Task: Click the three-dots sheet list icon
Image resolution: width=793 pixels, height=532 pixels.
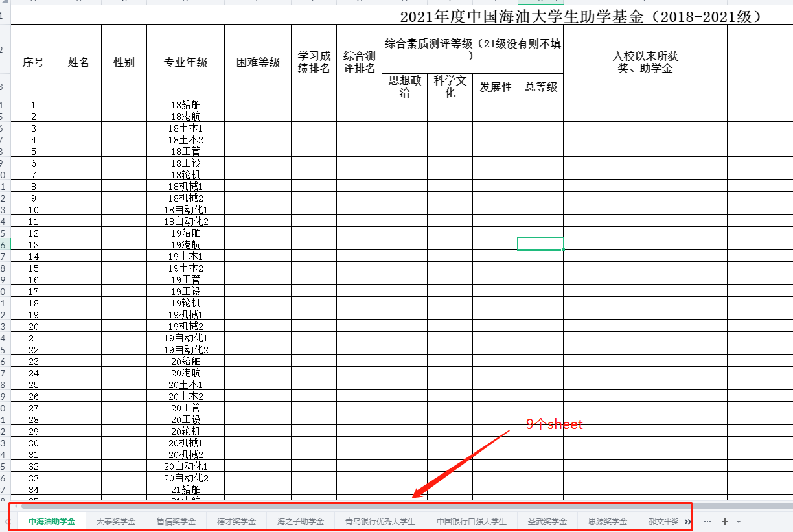Action: (707, 522)
